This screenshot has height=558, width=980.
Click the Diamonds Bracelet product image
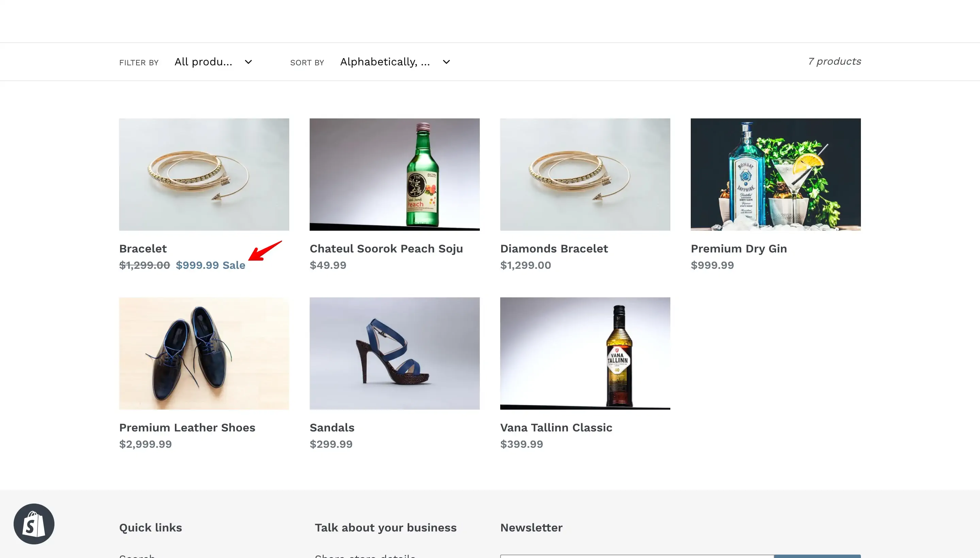pyautogui.click(x=585, y=174)
